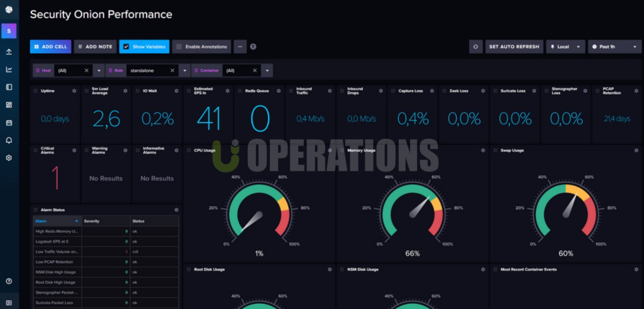This screenshot has width=644, height=309.
Task: Click the Security Onion Performance dashboard title
Action: click(x=101, y=14)
